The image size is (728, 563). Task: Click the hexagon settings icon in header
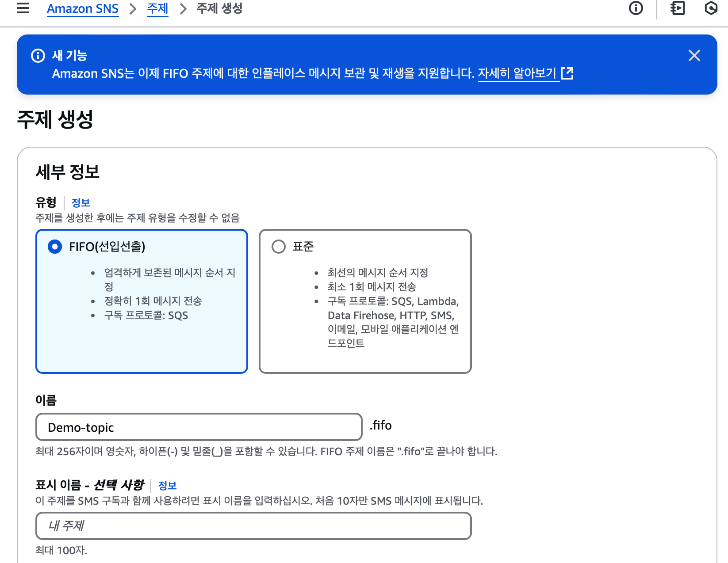tap(711, 8)
